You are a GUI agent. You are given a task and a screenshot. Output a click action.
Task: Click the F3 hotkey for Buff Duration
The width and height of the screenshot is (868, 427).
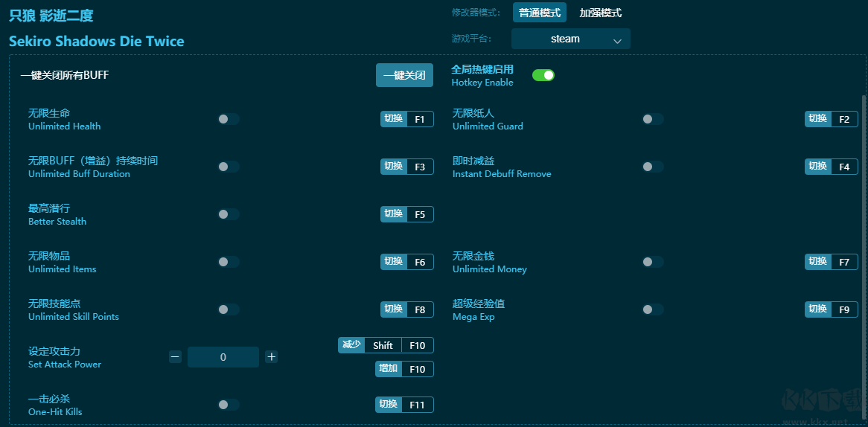click(x=407, y=167)
